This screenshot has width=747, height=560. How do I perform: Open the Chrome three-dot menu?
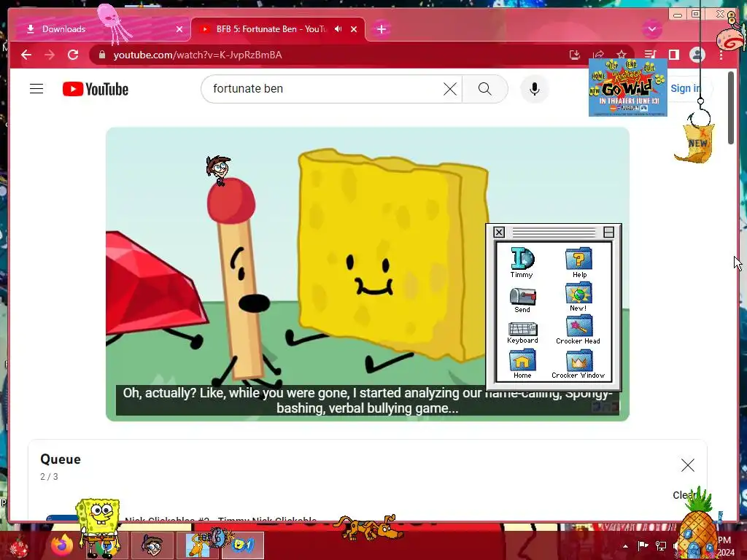point(721,55)
